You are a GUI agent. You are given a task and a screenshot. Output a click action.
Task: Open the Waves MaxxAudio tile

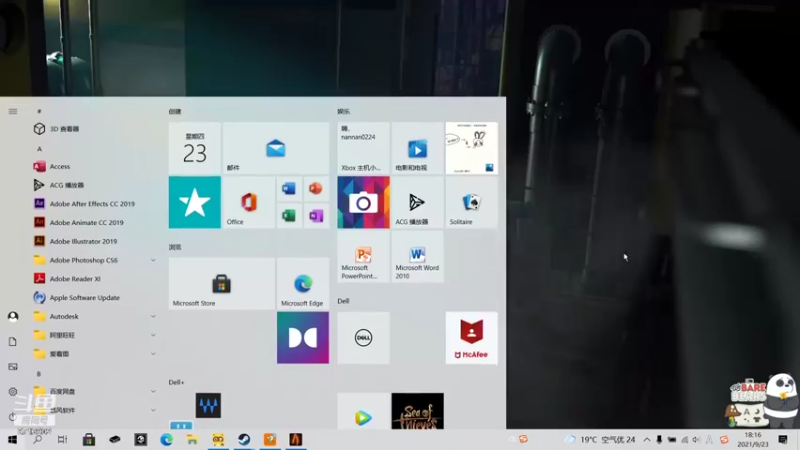point(208,406)
